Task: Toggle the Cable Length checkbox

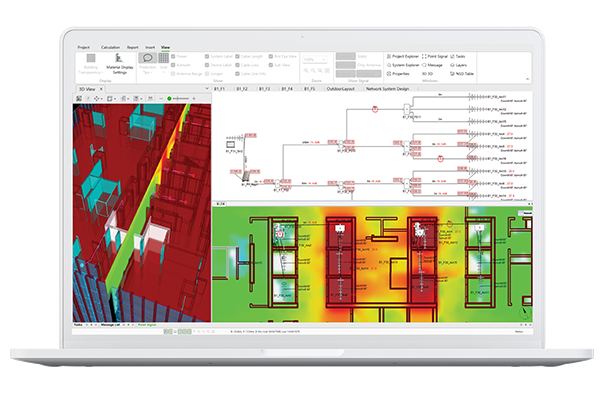Action: [x=238, y=56]
